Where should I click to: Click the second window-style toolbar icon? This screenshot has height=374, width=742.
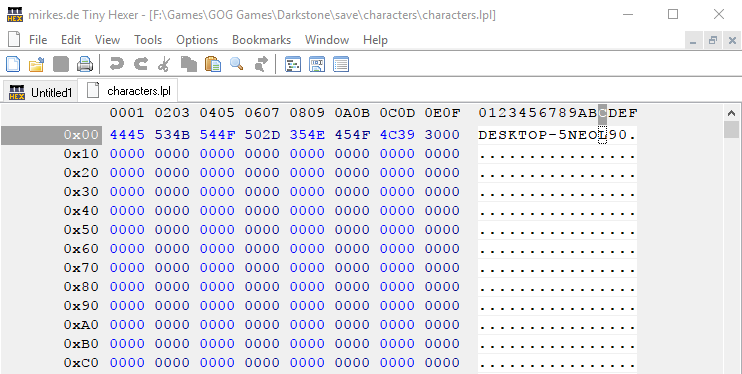pyautogui.click(x=317, y=64)
